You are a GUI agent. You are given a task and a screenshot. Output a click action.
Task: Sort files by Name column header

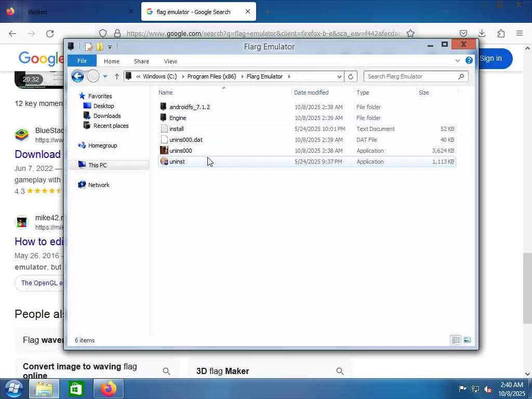point(166,92)
